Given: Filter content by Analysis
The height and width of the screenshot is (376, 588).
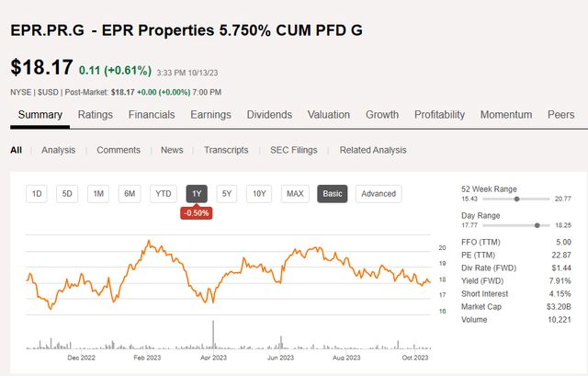Looking at the screenshot, I should (58, 150).
